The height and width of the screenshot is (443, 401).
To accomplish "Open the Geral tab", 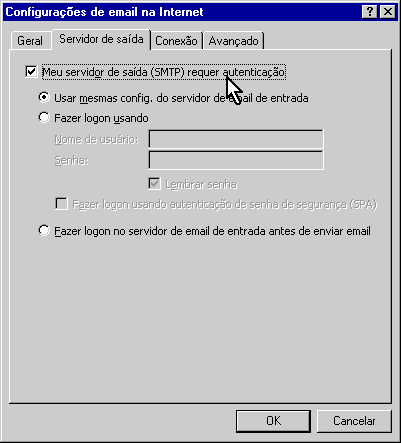I will pyautogui.click(x=30, y=41).
